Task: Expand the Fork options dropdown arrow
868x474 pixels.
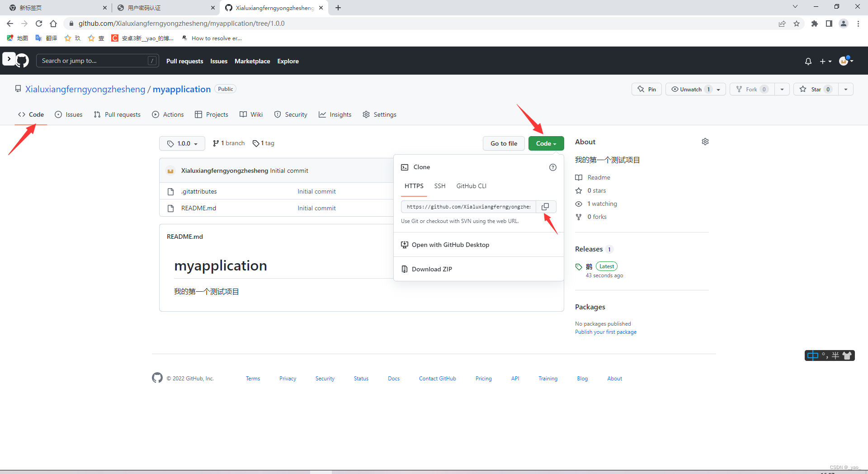Action: pos(782,89)
